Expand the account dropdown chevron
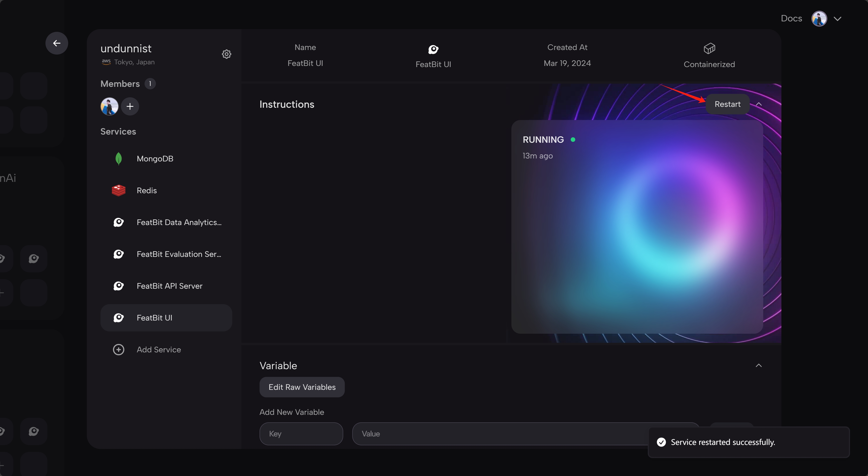This screenshot has height=476, width=868. tap(838, 19)
